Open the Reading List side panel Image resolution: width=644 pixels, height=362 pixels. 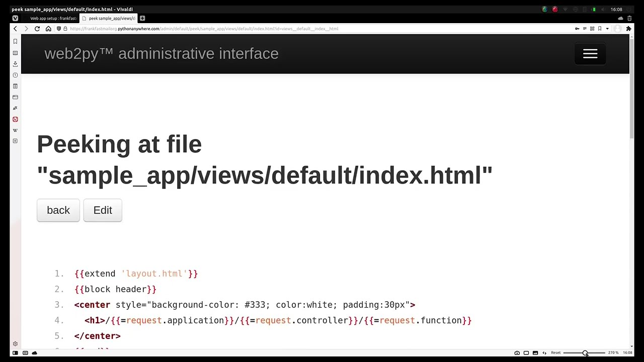coord(15,53)
